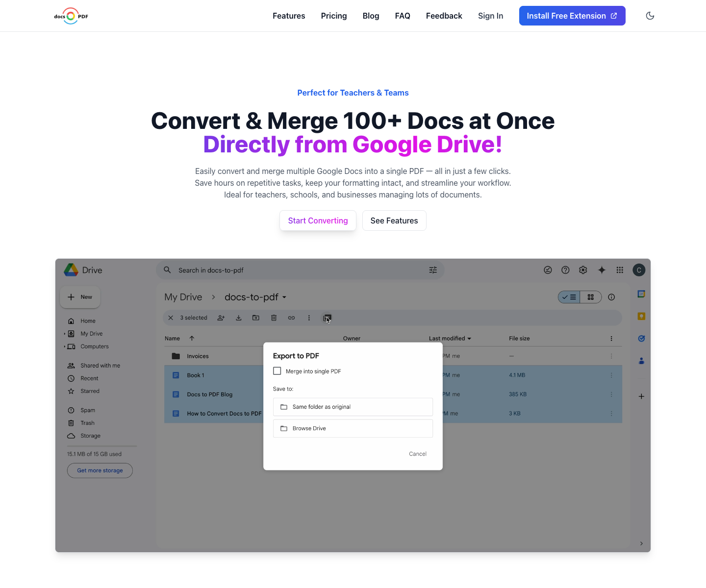This screenshot has height=588, width=706.
Task: Click the copy link icon
Action: 291,318
